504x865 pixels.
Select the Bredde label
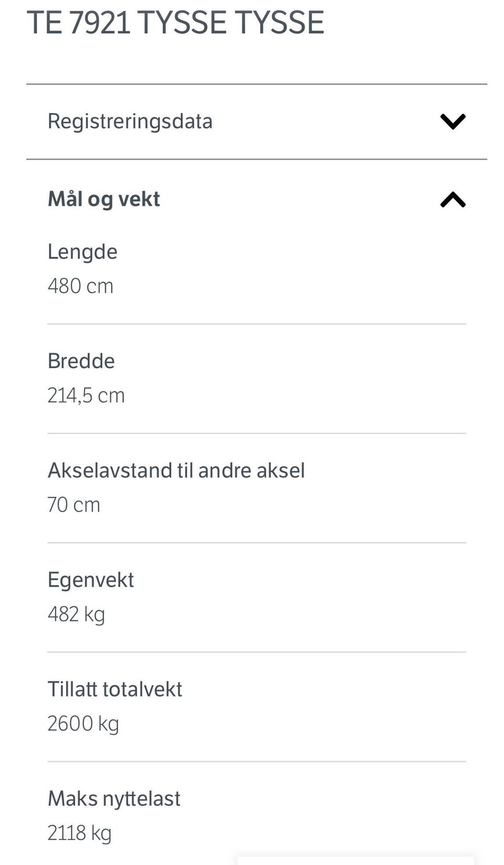pos(81,361)
